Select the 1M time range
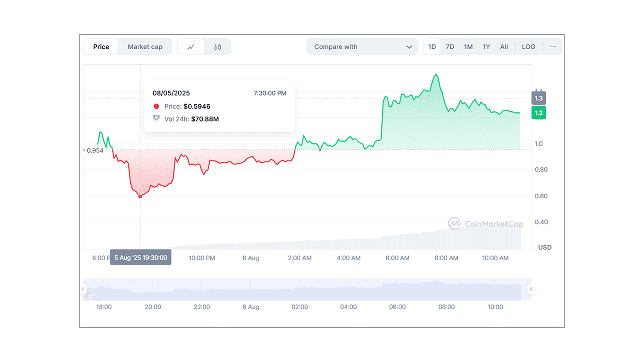 [x=468, y=47]
